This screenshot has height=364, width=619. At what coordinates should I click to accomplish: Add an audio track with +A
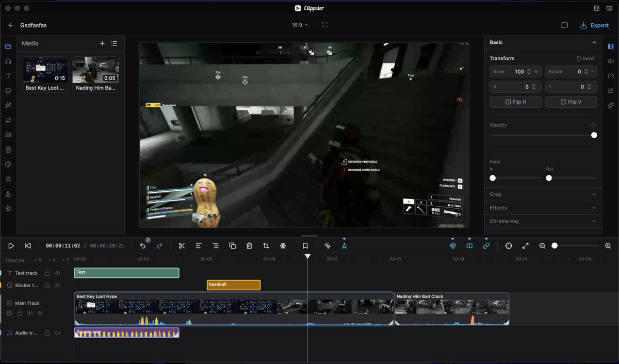coord(52,260)
